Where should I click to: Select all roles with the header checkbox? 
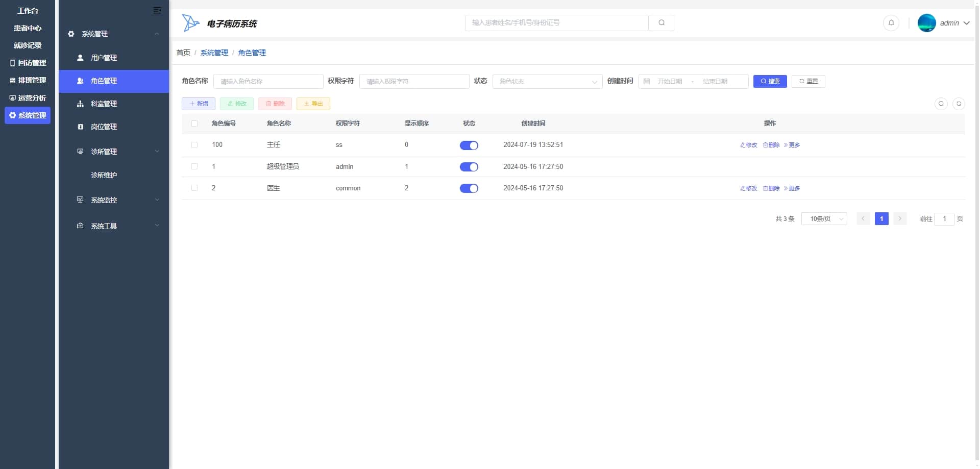coord(194,124)
